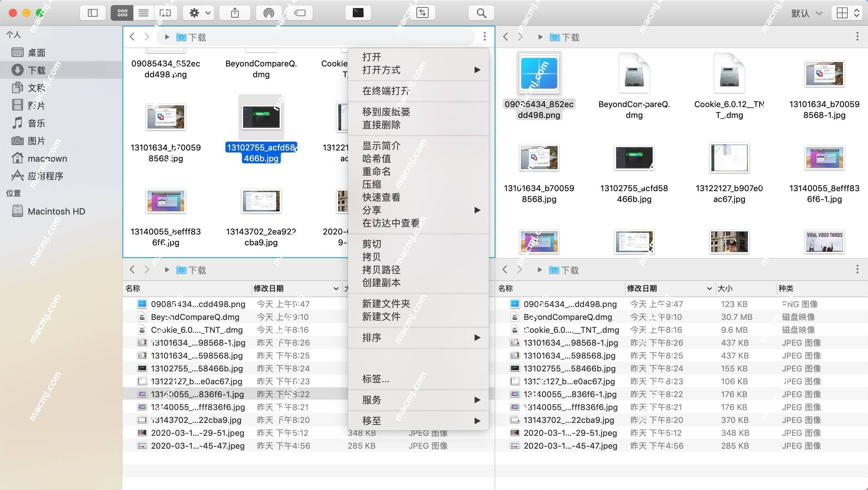Click the sync panes toolbar icon
The image size is (868, 490).
tap(422, 13)
